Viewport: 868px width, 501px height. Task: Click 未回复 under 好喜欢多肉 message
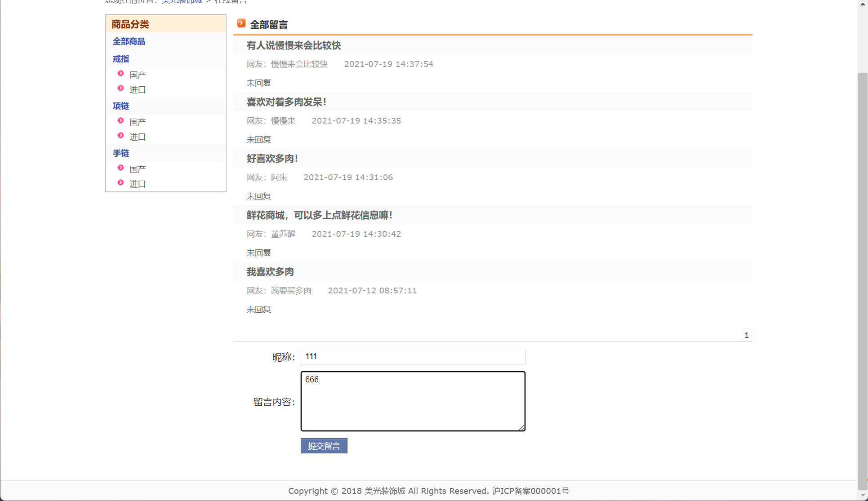point(258,196)
